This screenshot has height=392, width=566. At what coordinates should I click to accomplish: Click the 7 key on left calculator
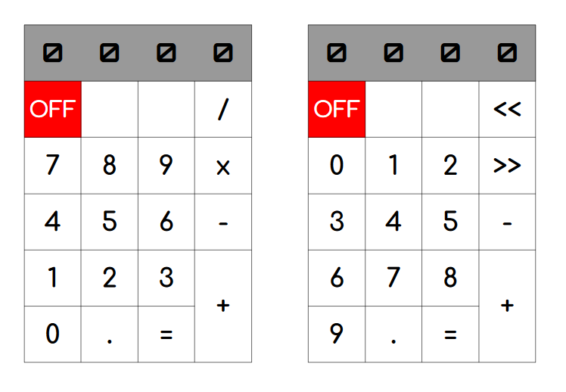(53, 166)
